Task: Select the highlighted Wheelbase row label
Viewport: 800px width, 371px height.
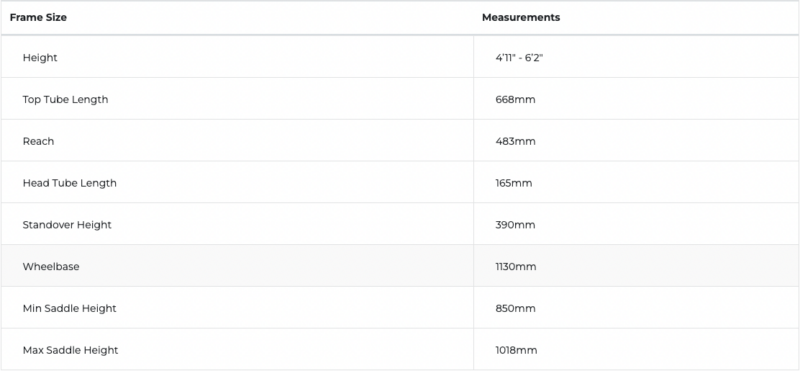Action: (x=51, y=266)
